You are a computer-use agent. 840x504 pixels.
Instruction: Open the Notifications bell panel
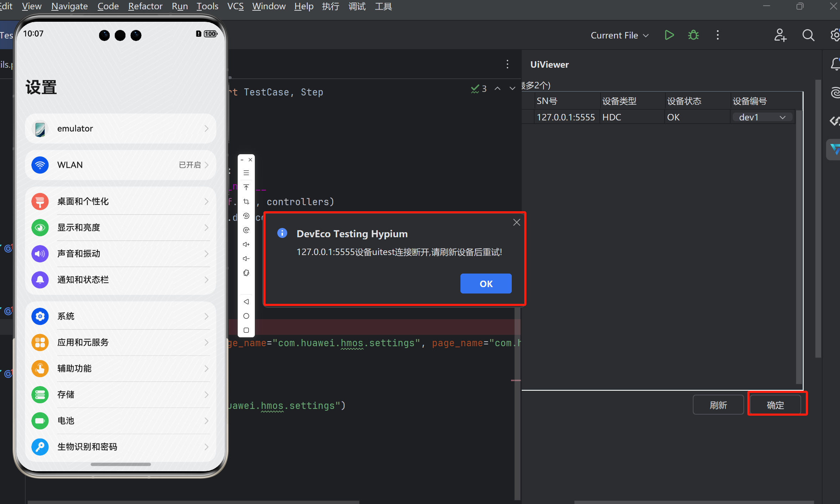click(835, 64)
